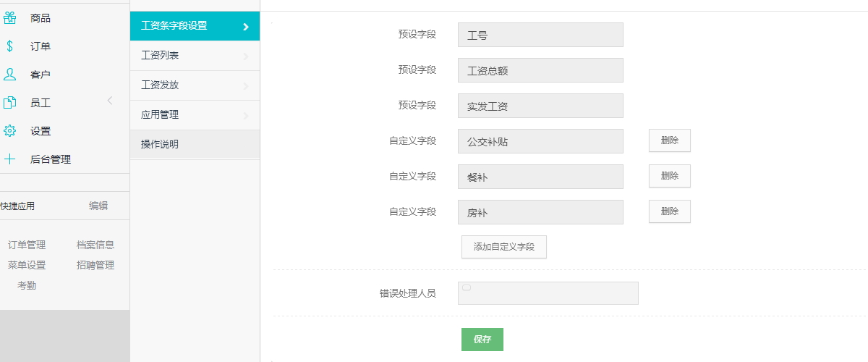Click the dollar sign icon for 订单

(9, 46)
